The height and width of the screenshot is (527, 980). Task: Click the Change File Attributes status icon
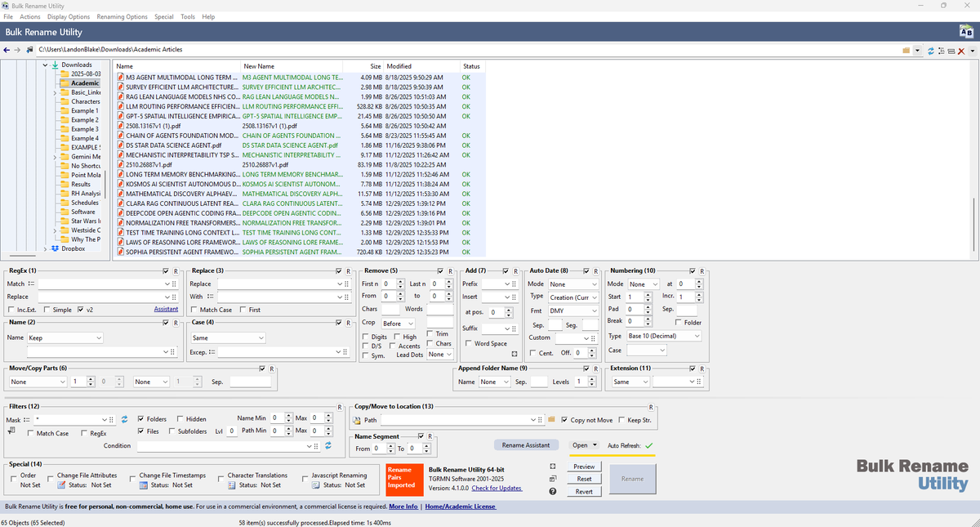pyautogui.click(x=62, y=485)
